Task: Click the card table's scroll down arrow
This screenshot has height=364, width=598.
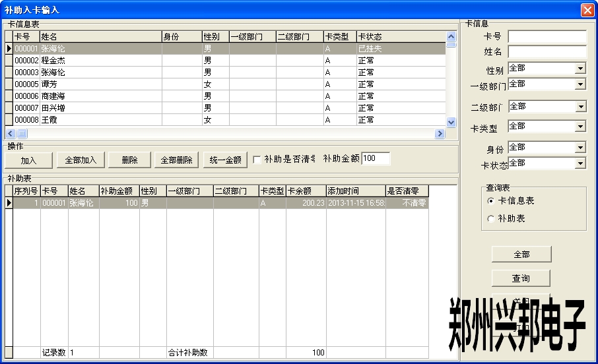Action: (x=451, y=122)
